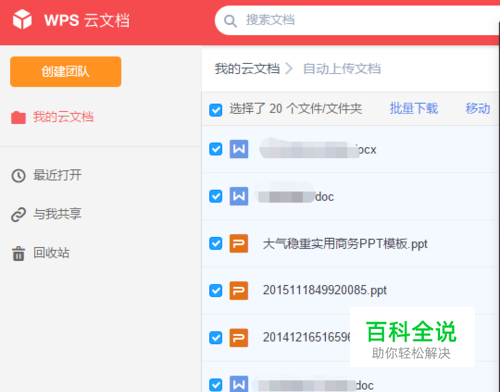Go to 我的云文档 breadcrumb
Viewport: 500px width, 392px height.
[247, 69]
